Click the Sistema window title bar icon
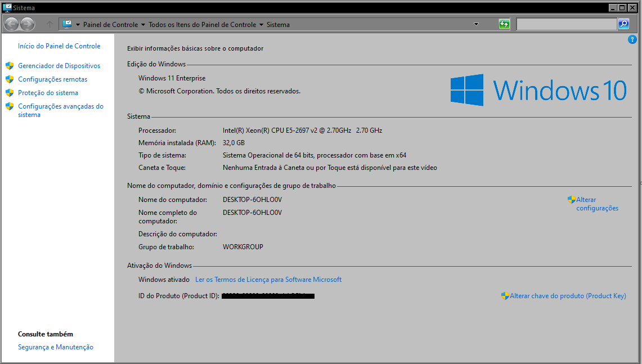This screenshot has width=642, height=364. pyautogui.click(x=7, y=7)
